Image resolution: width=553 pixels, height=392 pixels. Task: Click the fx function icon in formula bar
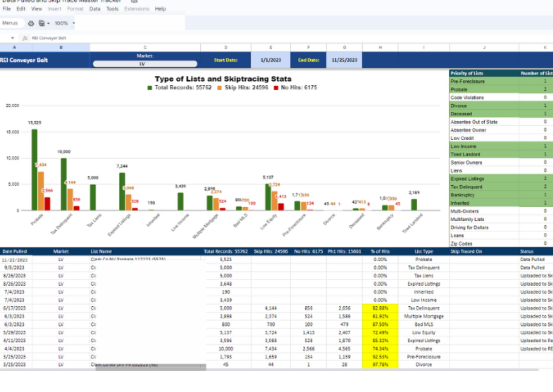[25, 38]
